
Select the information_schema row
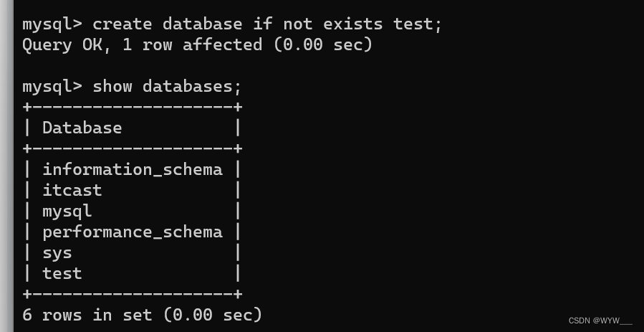pos(132,169)
